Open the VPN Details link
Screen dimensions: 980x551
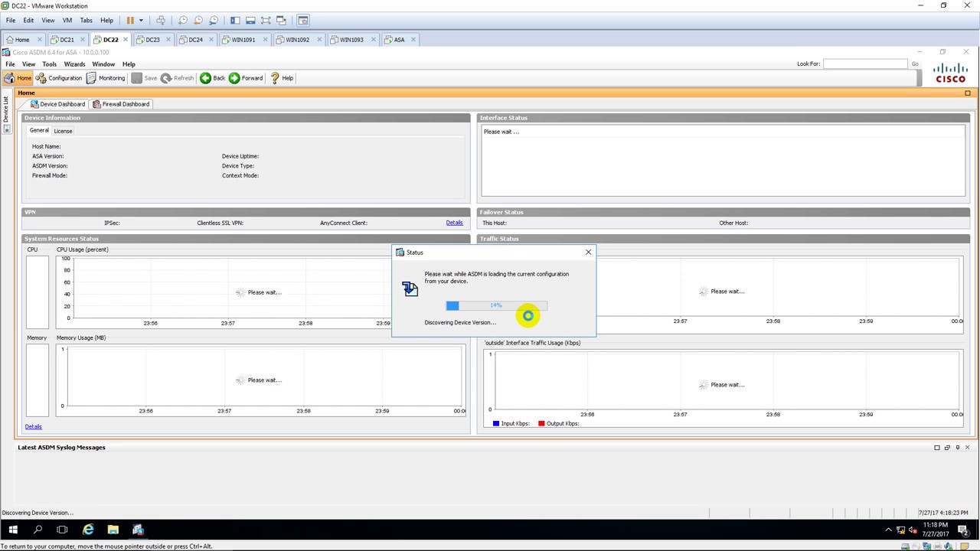454,223
